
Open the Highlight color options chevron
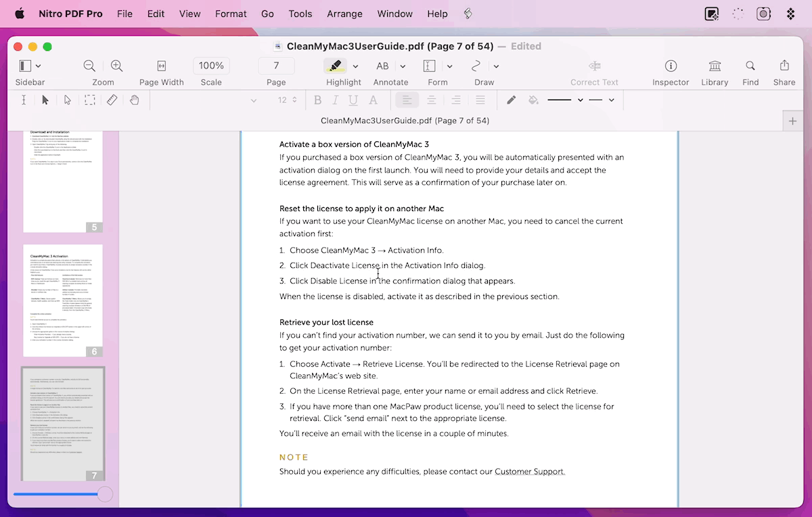(x=356, y=66)
